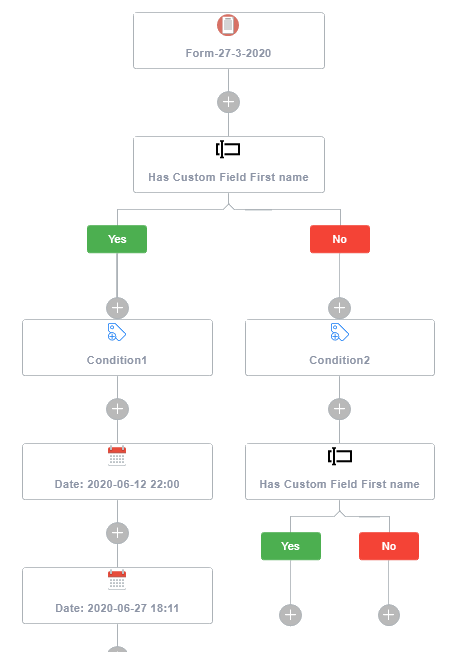This screenshot has height=652, width=454.
Task: Open the Date: 2020-06-12 22:00 node
Action: (x=117, y=472)
